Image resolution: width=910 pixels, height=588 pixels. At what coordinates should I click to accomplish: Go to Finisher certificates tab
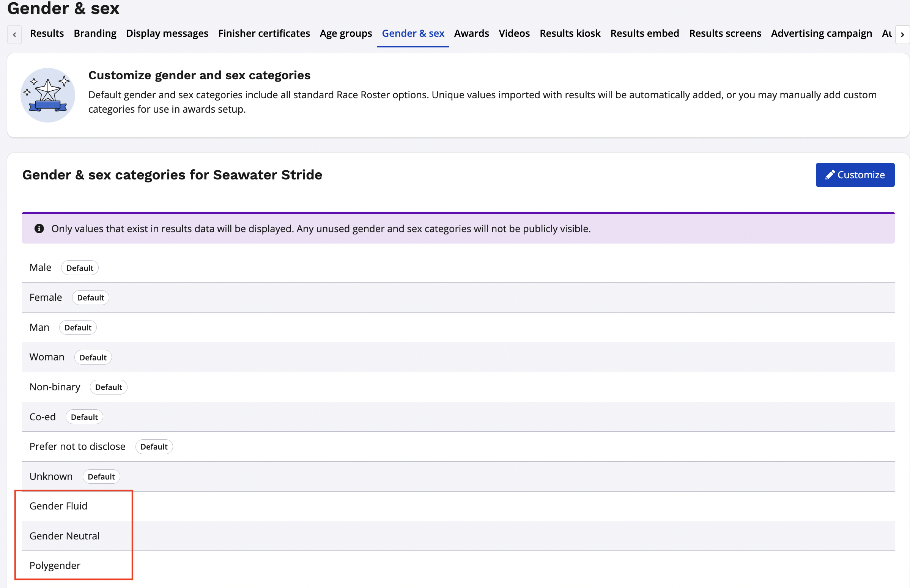(x=264, y=34)
